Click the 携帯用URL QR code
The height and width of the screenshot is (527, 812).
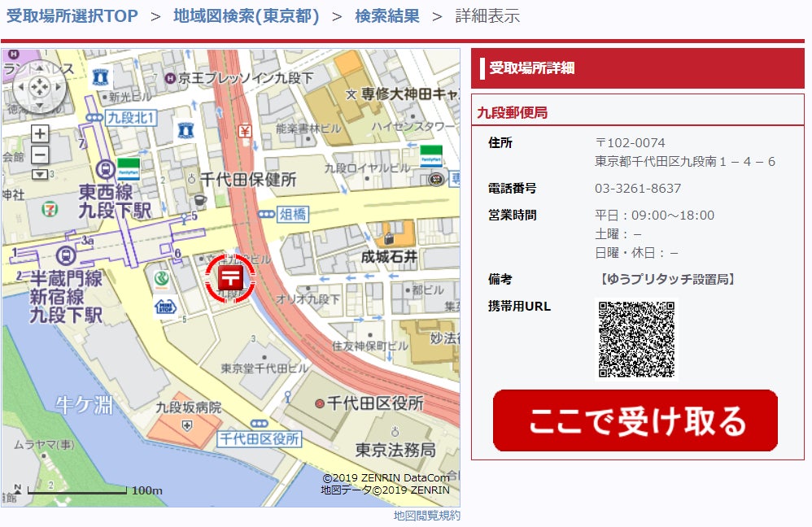tap(637, 340)
